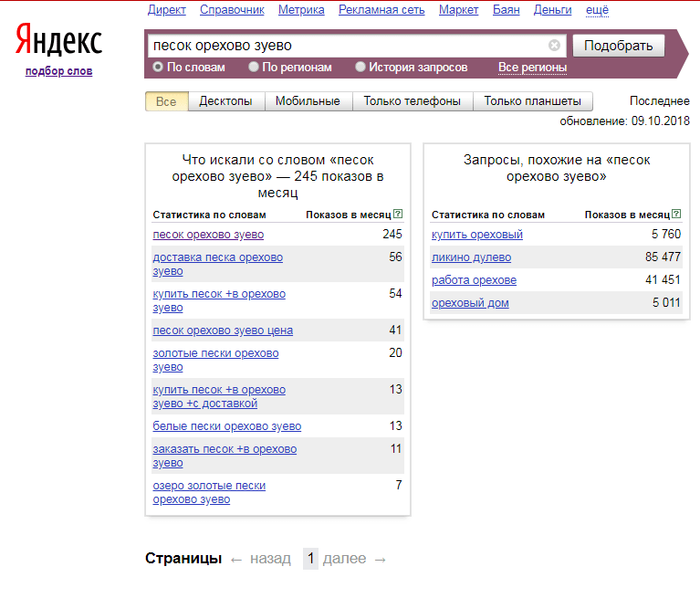Switch to the 'Только планшеты' tab
Screen dimensions: 700x598
point(533,101)
